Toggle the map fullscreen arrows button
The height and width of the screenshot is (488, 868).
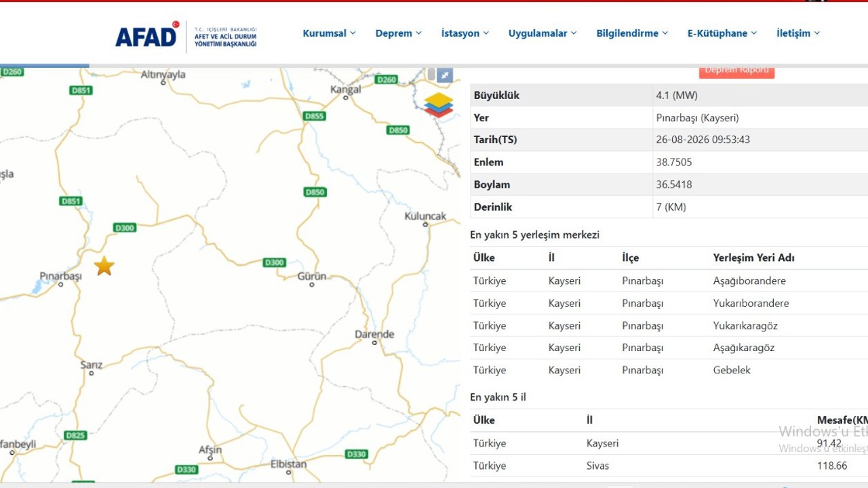[x=445, y=75]
